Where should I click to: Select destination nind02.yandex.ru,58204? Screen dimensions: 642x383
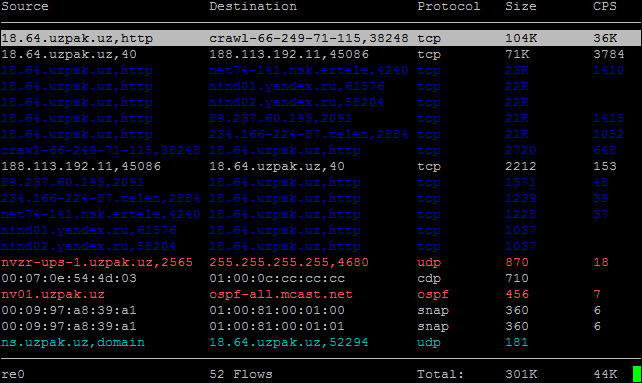297,102
